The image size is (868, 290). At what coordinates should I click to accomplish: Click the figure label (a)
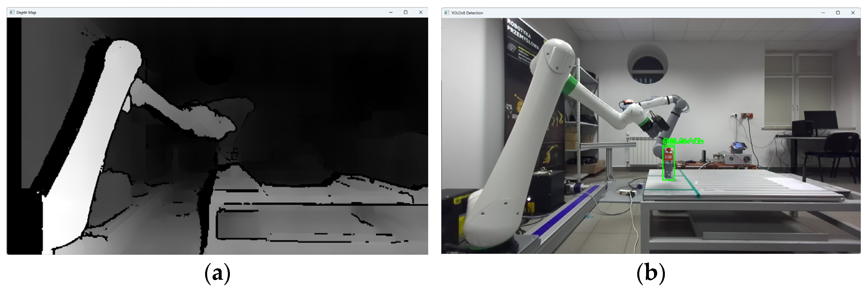point(217,273)
